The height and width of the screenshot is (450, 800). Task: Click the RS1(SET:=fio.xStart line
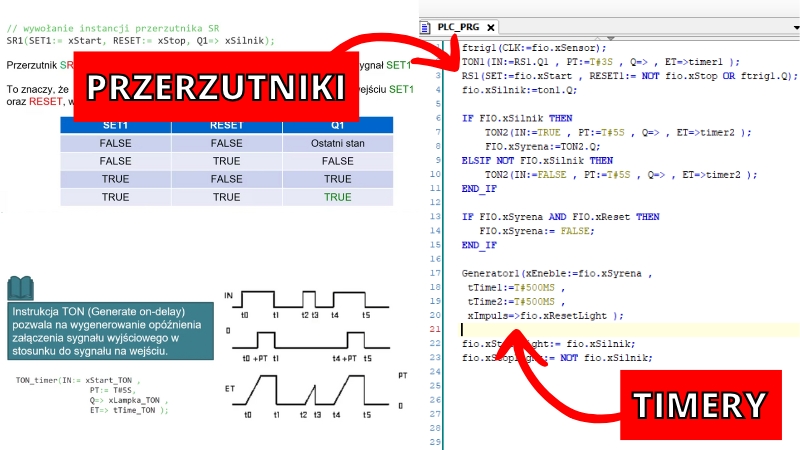(x=629, y=76)
